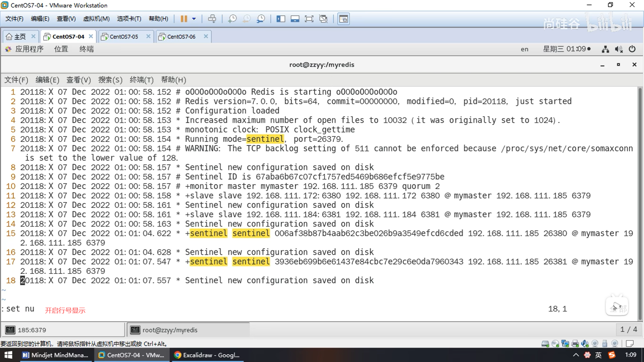Switch to the CentOS7-05 tab
The height and width of the screenshot is (362, 644).
pyautogui.click(x=123, y=37)
